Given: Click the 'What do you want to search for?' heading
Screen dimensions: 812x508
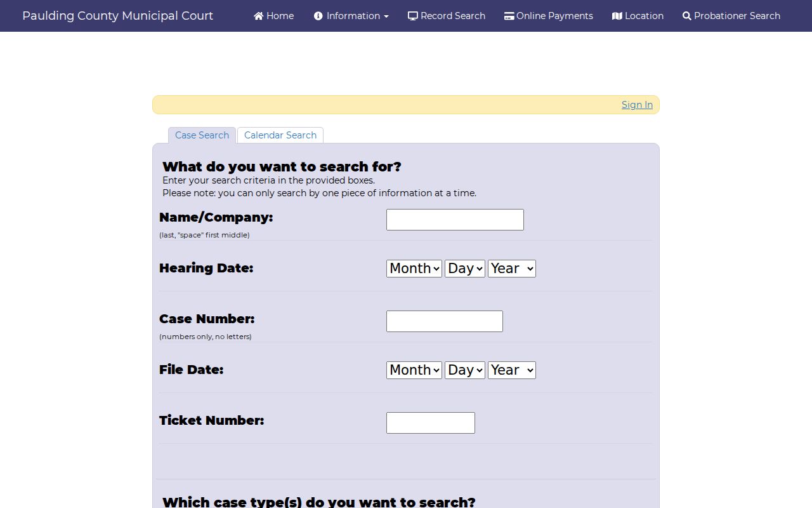Looking at the screenshot, I should (x=282, y=166).
